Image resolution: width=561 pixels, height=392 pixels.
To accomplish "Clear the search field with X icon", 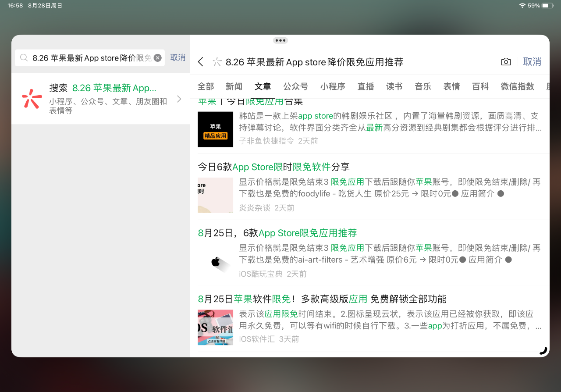I will point(158,58).
